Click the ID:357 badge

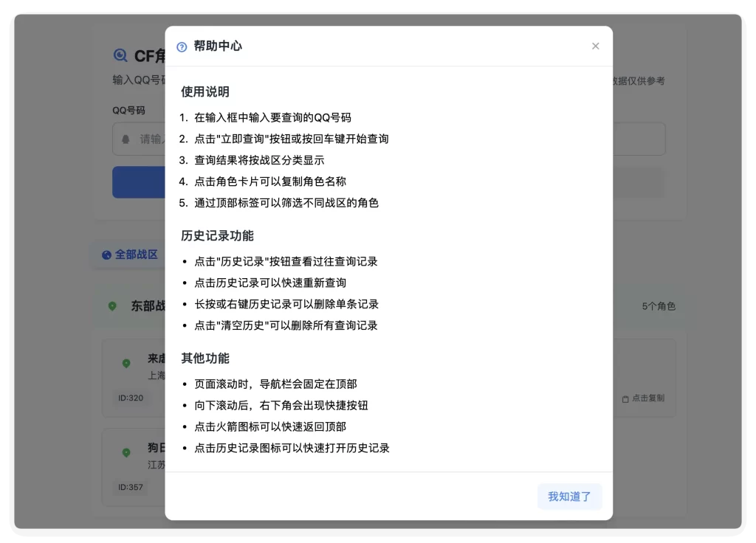[131, 487]
